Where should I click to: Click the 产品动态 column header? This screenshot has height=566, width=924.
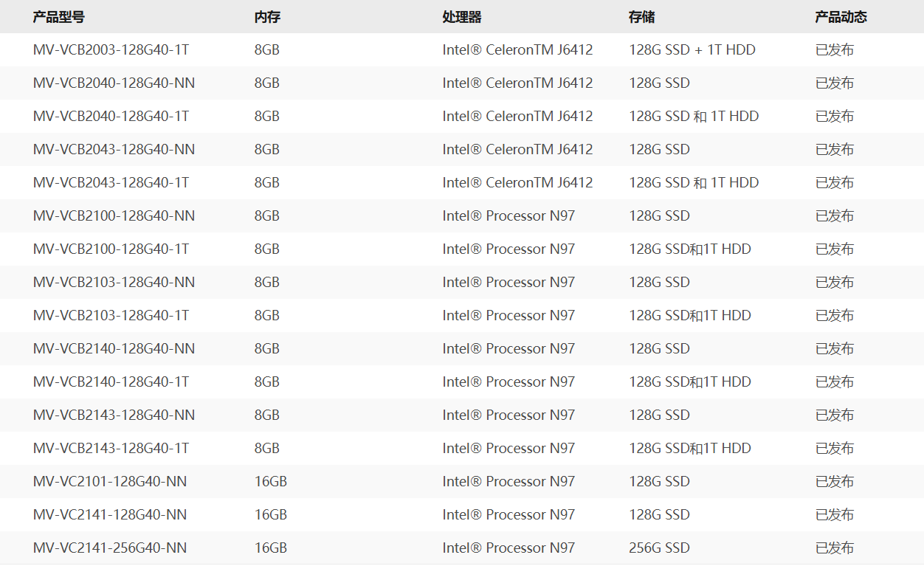coord(841,17)
